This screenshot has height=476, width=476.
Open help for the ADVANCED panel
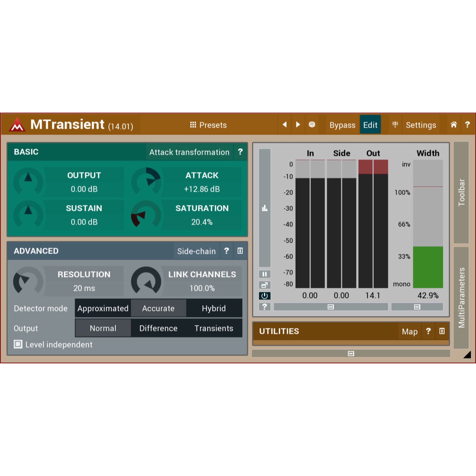pyautogui.click(x=226, y=251)
